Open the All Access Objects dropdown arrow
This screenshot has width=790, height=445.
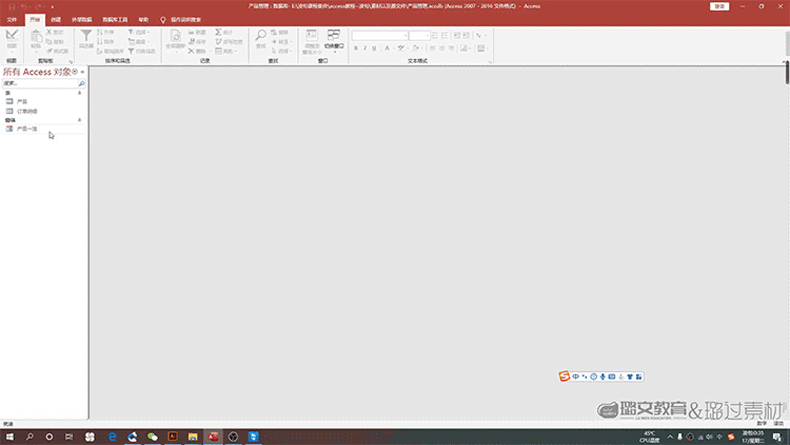coord(75,72)
